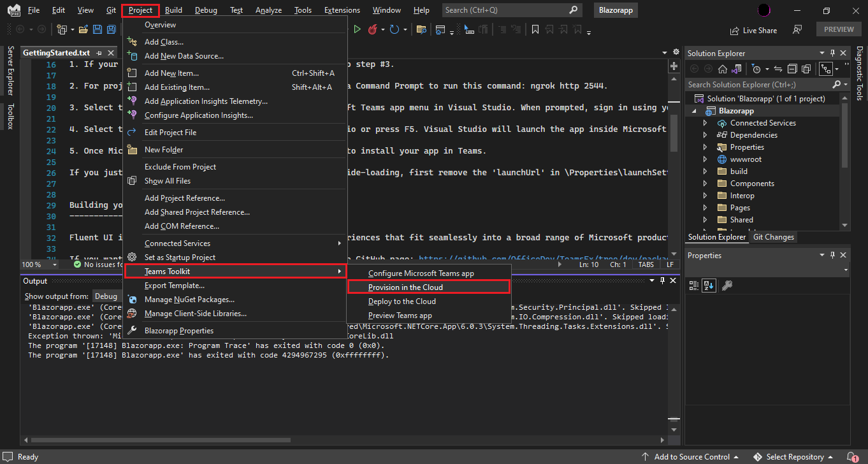Toggle auto-hide pin on Output panel
The height and width of the screenshot is (464, 868).
point(663,280)
